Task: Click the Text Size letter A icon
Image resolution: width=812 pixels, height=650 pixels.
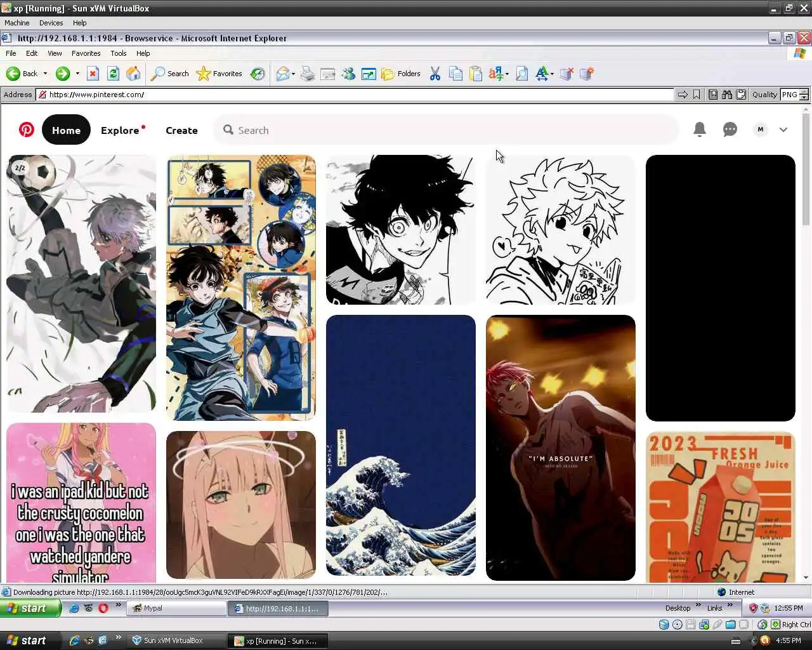Action: point(541,74)
